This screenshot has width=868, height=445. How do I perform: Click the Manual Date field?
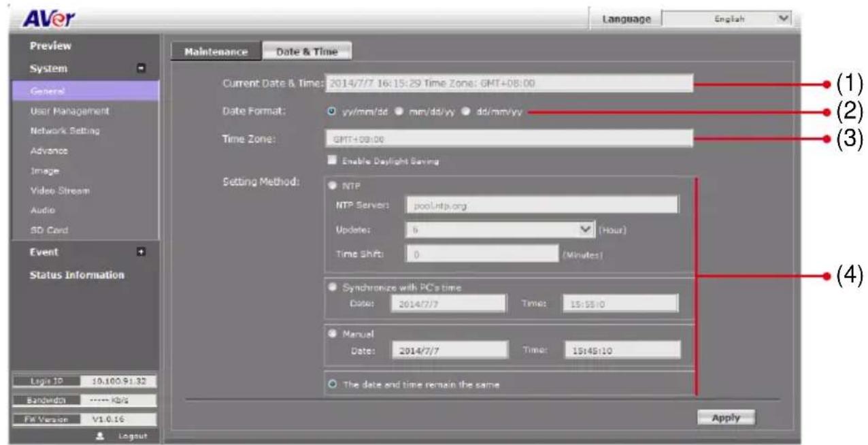450,351
